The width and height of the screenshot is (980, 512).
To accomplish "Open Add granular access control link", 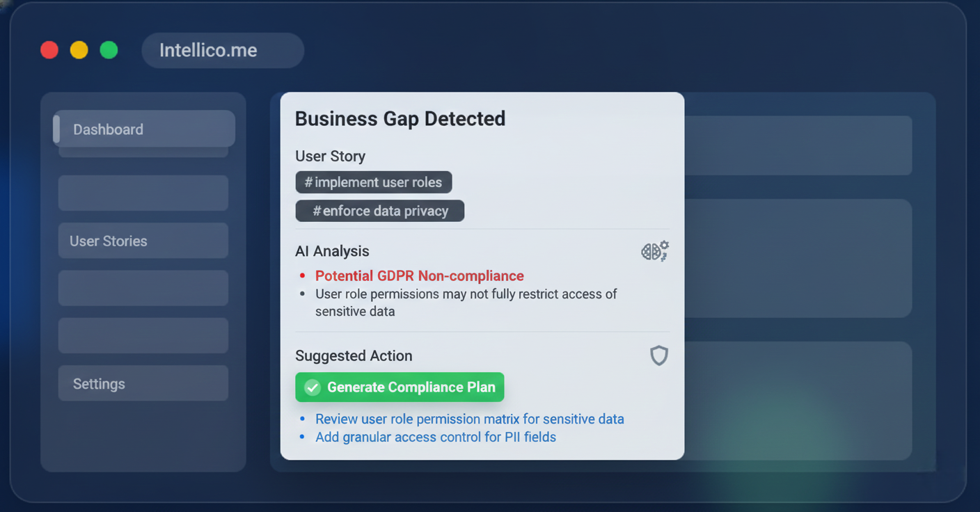I will [436, 437].
